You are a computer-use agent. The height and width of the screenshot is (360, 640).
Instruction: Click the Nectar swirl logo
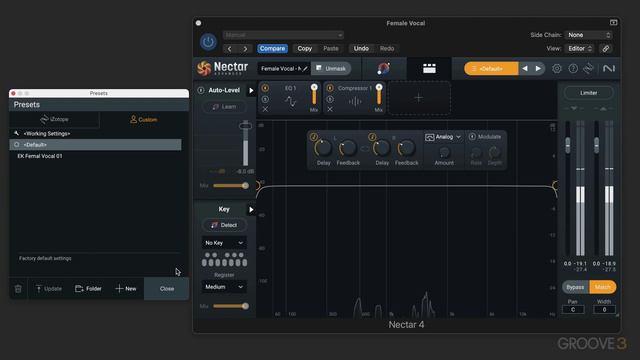click(x=204, y=68)
